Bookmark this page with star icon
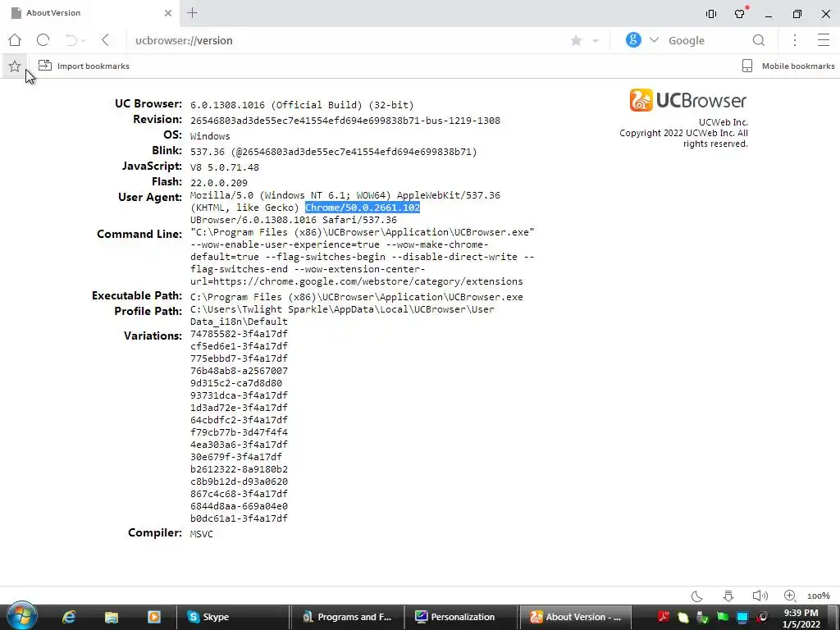The width and height of the screenshot is (840, 630). (x=577, y=41)
